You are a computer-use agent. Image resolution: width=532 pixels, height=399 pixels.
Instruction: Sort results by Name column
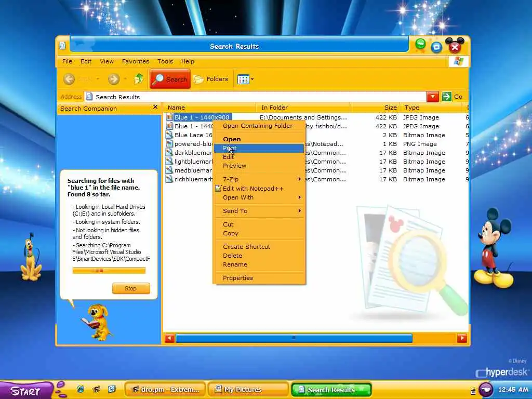[209, 108]
